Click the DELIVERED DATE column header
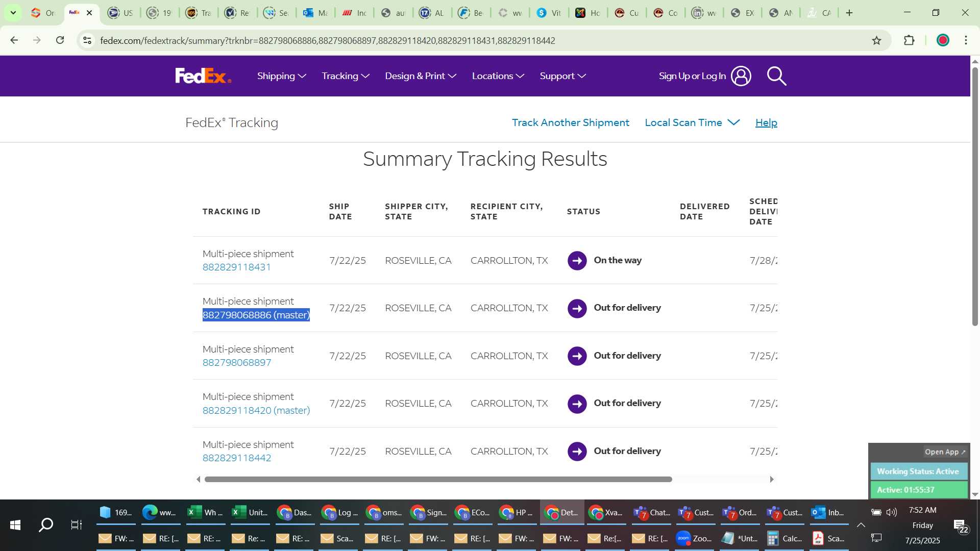This screenshot has height=551, width=980. click(x=704, y=211)
